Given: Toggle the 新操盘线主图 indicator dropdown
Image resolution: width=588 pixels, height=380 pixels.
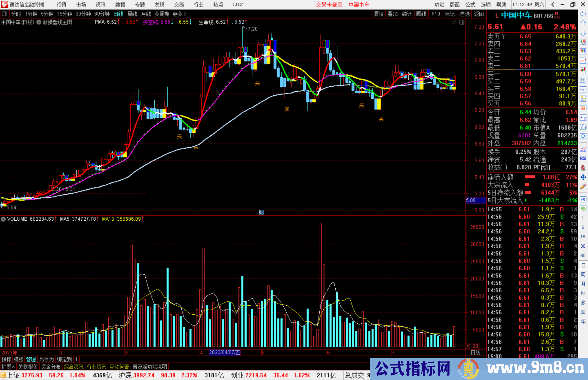Looking at the screenshot, I should pyautogui.click(x=39, y=22).
